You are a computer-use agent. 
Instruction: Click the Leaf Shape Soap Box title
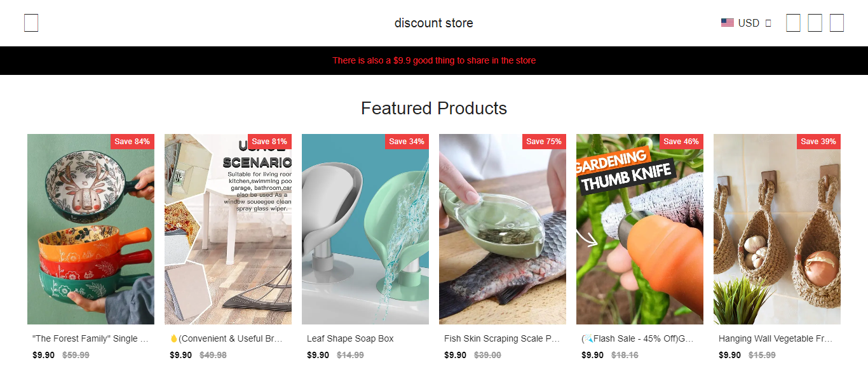(350, 338)
